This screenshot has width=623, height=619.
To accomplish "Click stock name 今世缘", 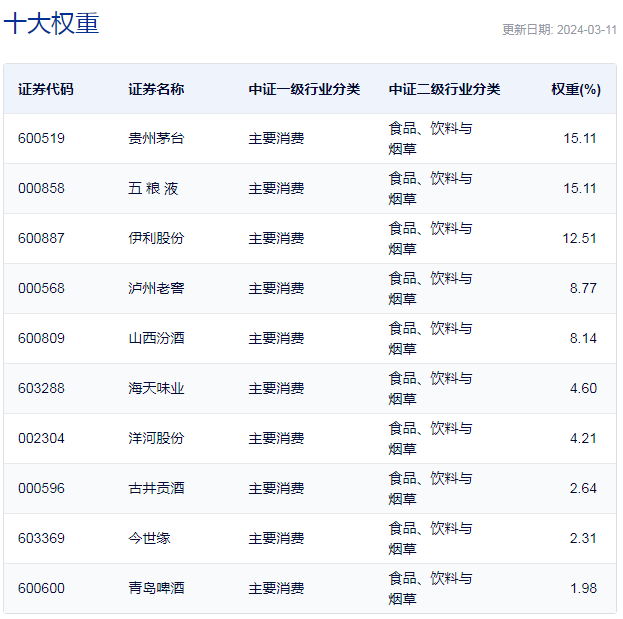I will [x=149, y=539].
